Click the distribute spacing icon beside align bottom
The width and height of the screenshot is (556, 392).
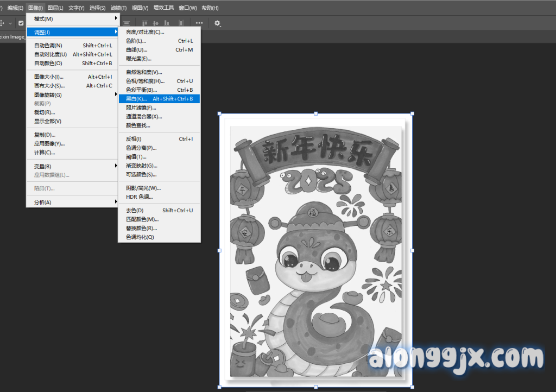click(181, 23)
